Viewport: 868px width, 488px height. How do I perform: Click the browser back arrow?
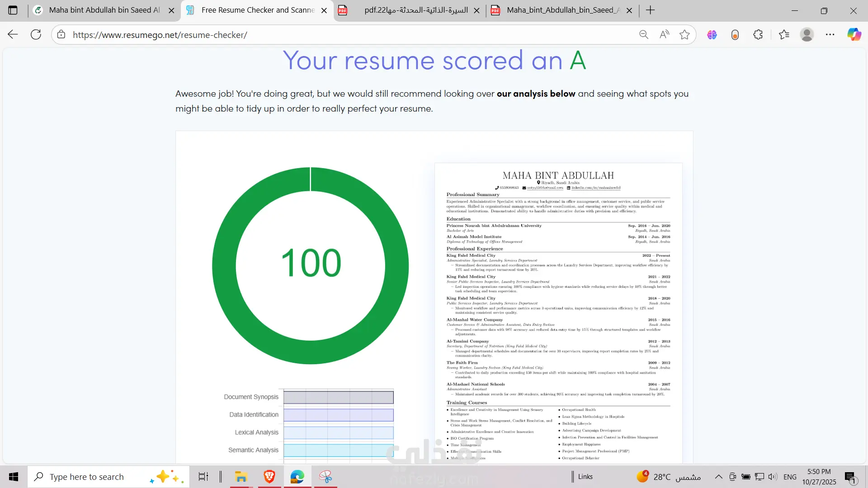pyautogui.click(x=13, y=34)
